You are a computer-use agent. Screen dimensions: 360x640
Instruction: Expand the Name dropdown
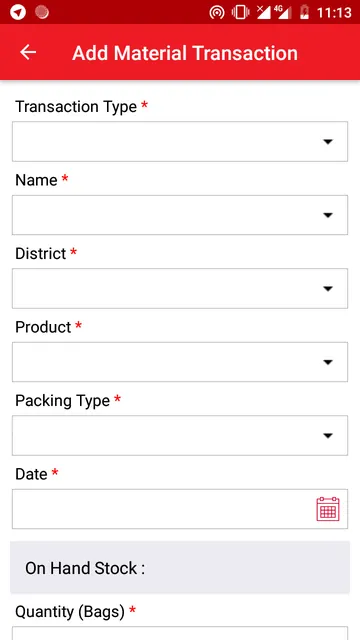point(180,215)
